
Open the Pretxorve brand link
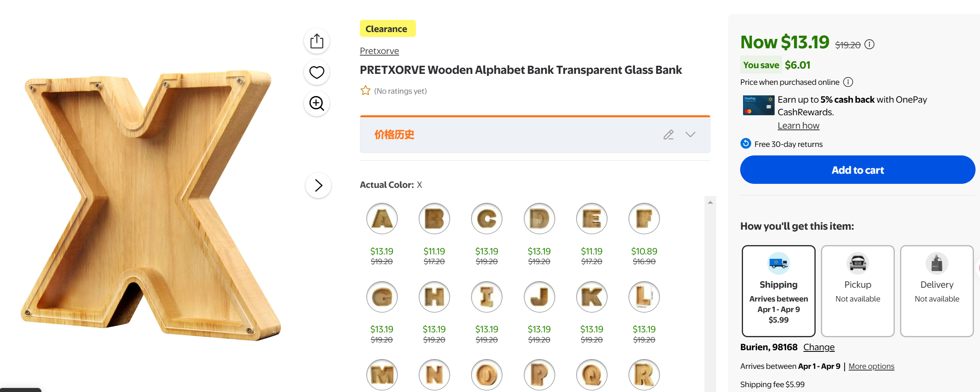(379, 51)
